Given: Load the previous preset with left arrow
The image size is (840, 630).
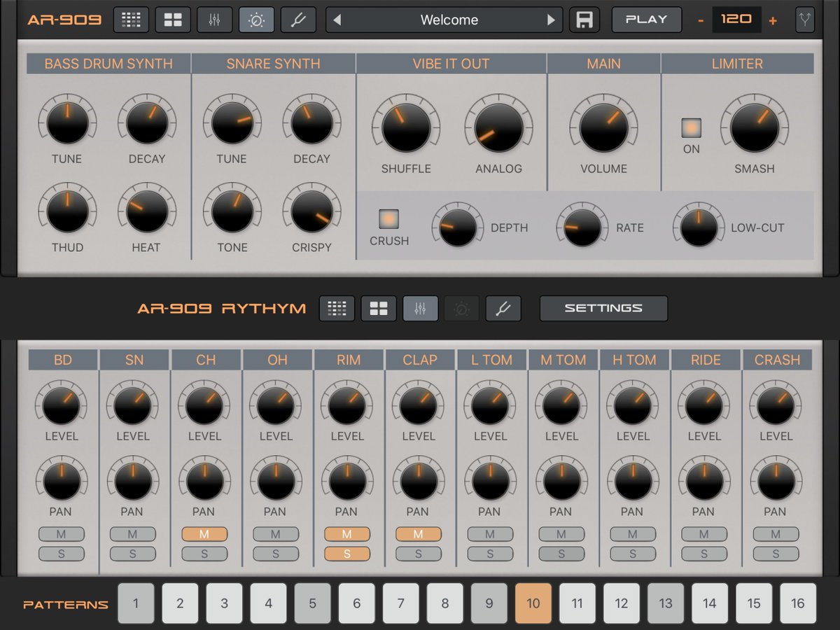Looking at the screenshot, I should tap(337, 20).
